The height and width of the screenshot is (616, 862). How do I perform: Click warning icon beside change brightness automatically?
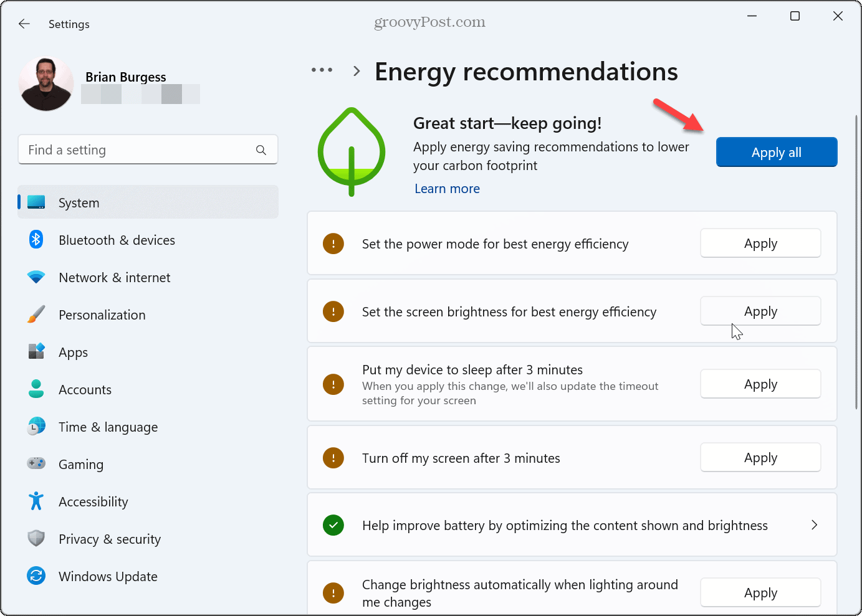tap(333, 593)
